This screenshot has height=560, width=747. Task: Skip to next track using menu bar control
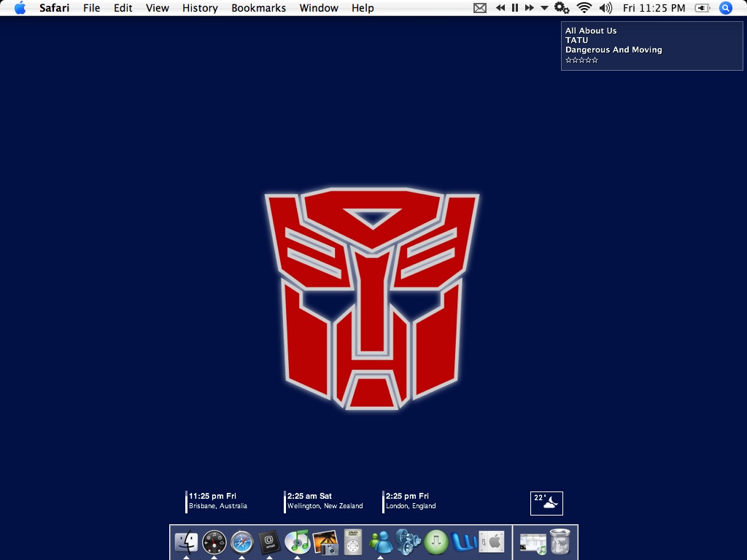coord(529,8)
